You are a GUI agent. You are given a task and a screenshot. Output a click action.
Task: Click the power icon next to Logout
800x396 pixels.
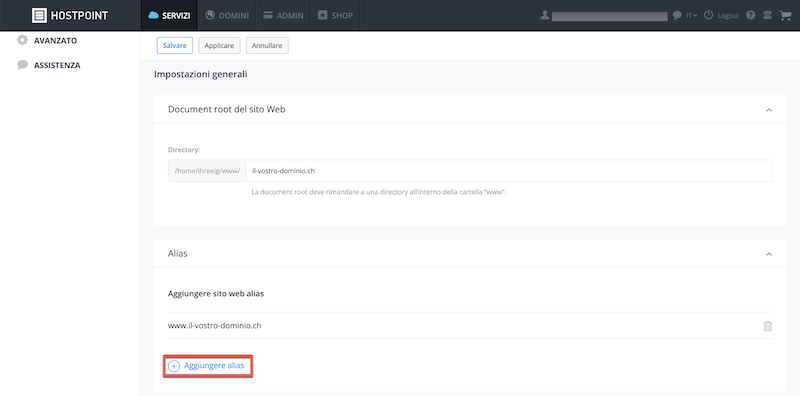click(708, 15)
